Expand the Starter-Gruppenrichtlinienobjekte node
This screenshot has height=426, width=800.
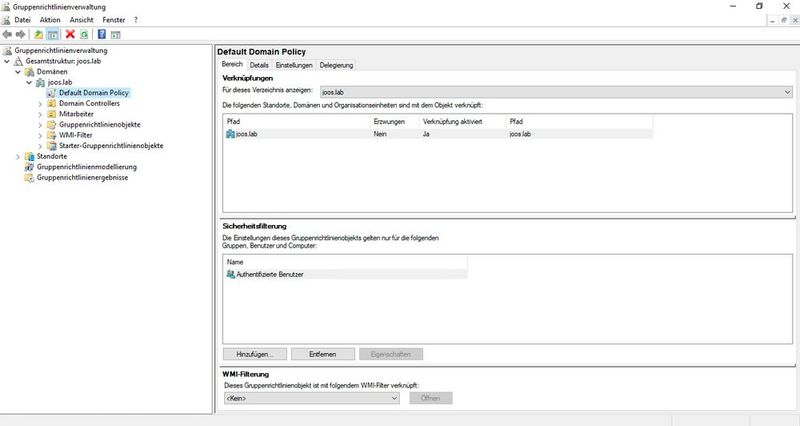click(40, 146)
